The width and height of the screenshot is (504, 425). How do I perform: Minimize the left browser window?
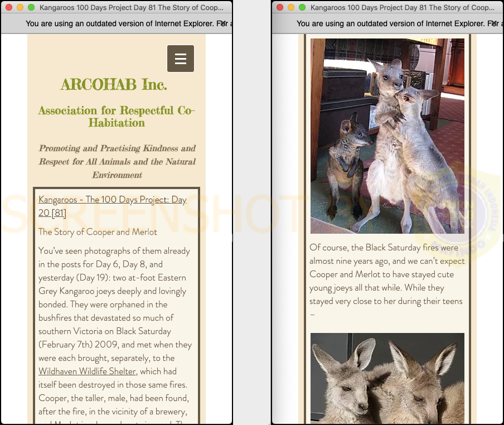click(20, 7)
